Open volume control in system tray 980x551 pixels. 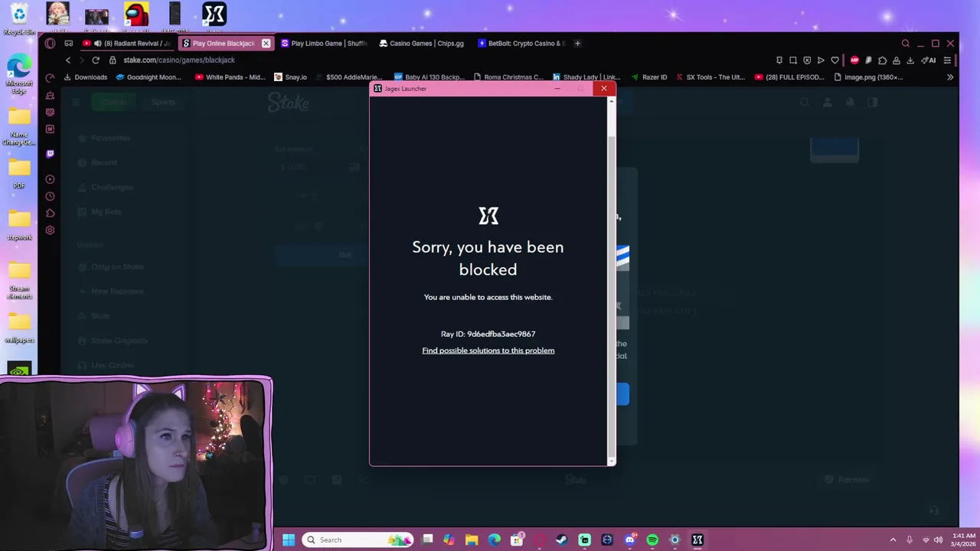(x=939, y=540)
